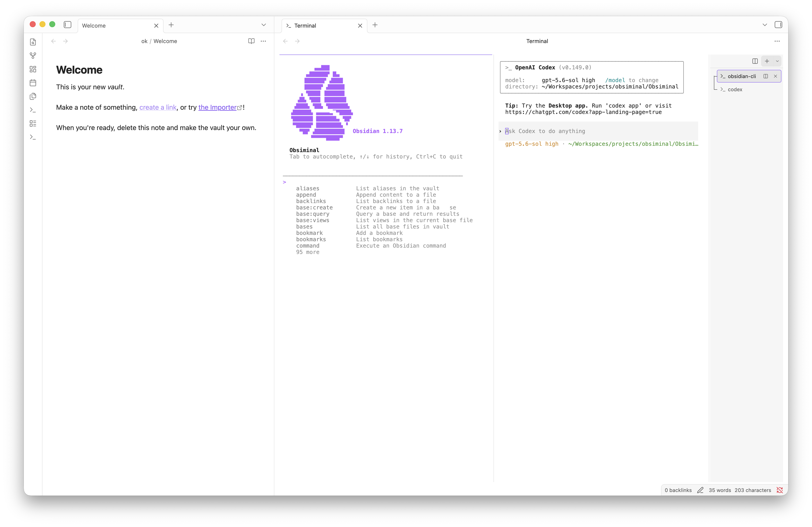812x527 pixels.
Task: Open more options for the Terminal pane
Action: coord(777,41)
